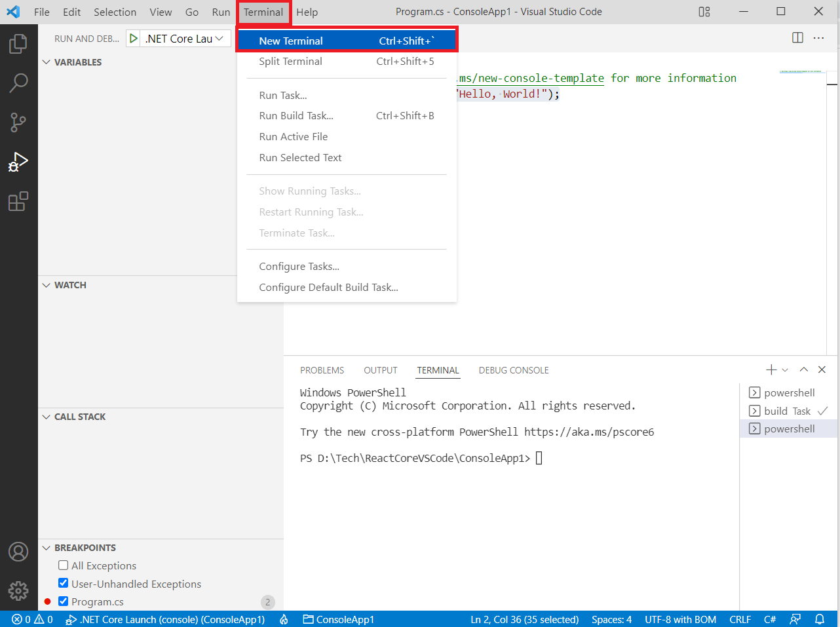Viewport: 840px width, 627px height.
Task: Switch to the DEBUG CONSOLE tab
Action: (x=514, y=370)
